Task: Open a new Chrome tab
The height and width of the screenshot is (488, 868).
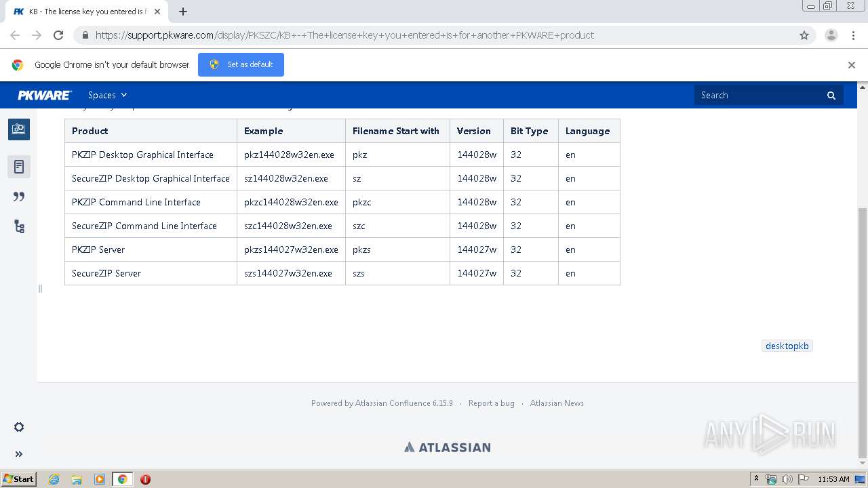Action: tap(183, 12)
